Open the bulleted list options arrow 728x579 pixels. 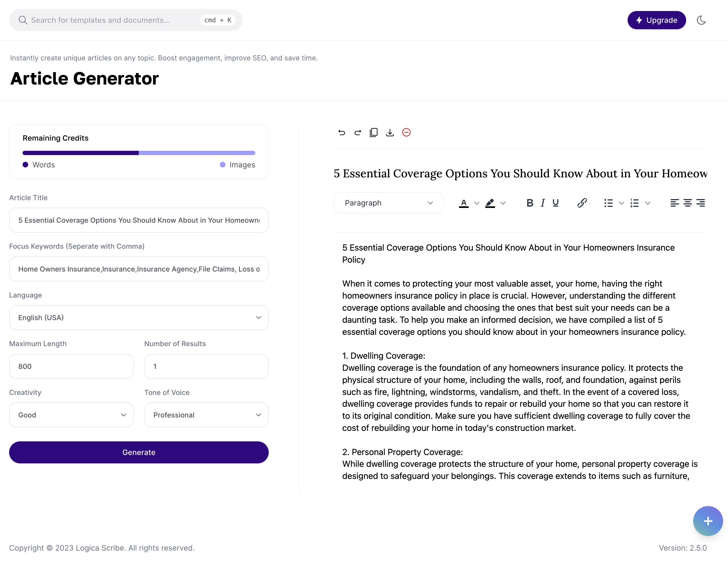click(621, 203)
